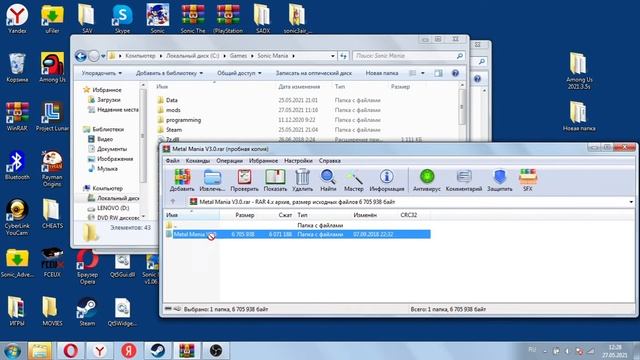Open Steam from the taskbar
640x360 pixels.
(x=158, y=351)
